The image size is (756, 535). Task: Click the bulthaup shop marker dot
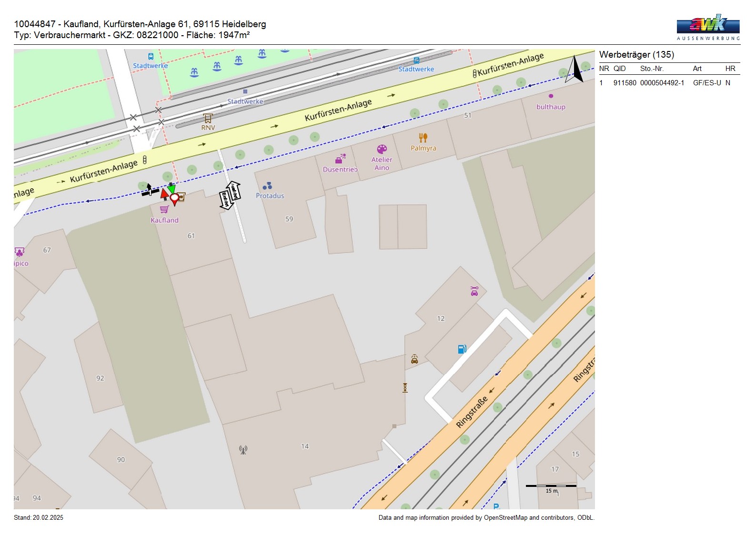click(551, 96)
